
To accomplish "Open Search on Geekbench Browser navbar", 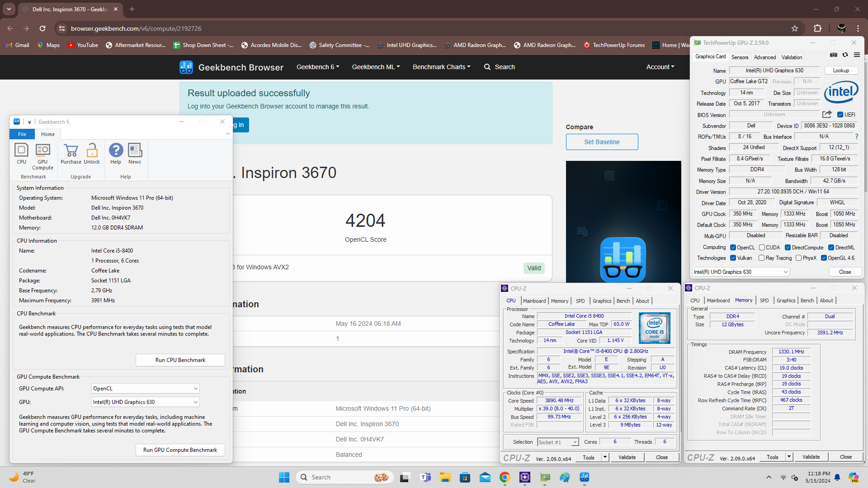I will click(x=500, y=67).
